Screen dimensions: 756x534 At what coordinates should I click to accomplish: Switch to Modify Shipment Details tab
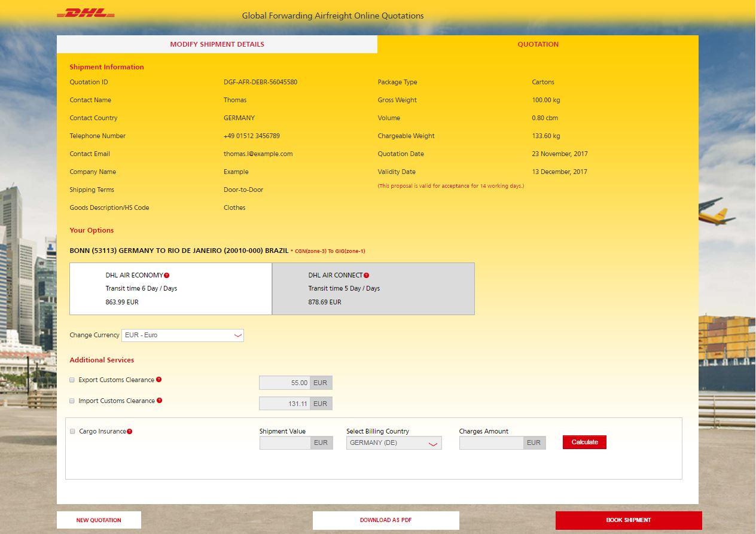tap(217, 44)
